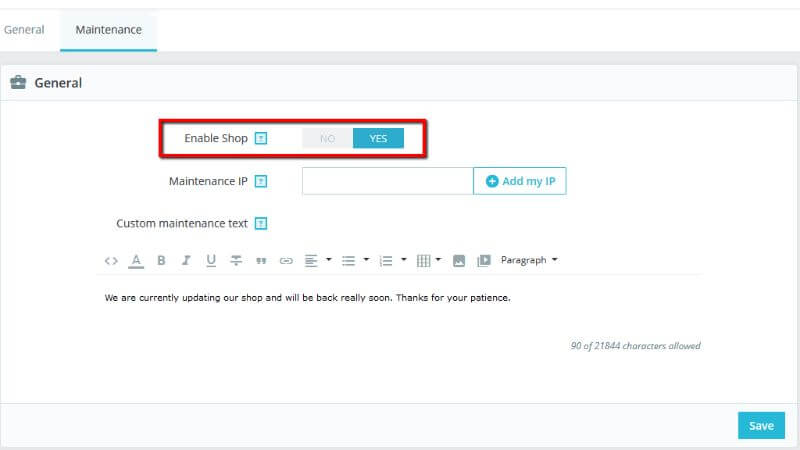Click the Add my IP button
This screenshot has width=800, height=450.
(x=519, y=181)
